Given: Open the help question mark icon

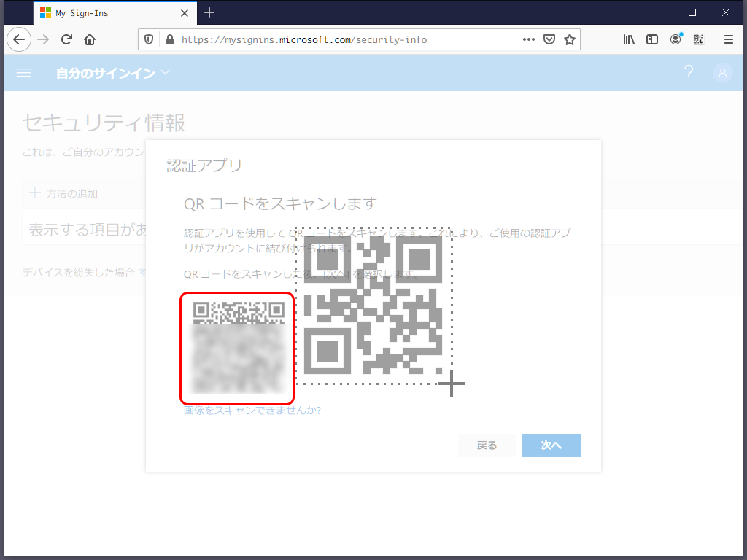Looking at the screenshot, I should point(689,73).
